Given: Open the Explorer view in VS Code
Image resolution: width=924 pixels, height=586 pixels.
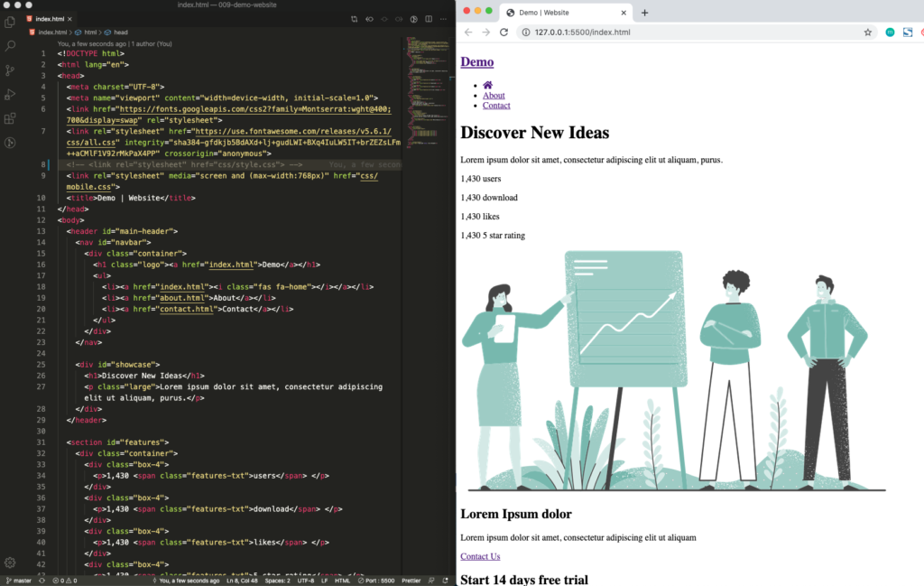Looking at the screenshot, I should point(10,23).
